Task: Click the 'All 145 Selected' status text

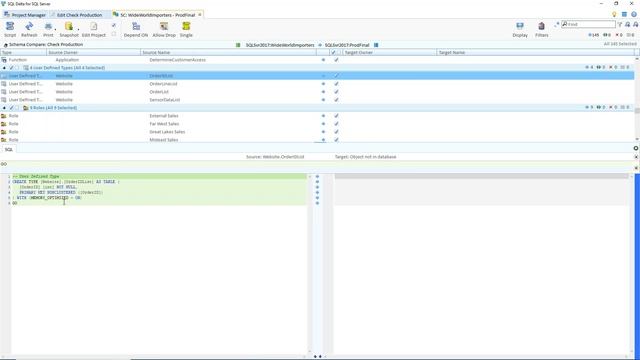Action: [620, 44]
